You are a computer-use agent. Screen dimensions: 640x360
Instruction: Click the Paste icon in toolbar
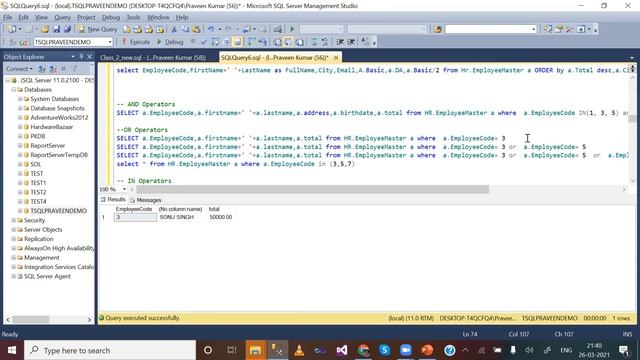click(196, 29)
